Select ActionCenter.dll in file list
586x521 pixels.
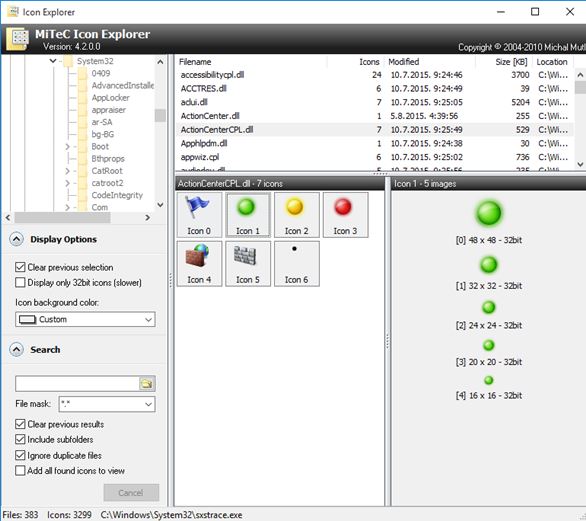click(x=375, y=116)
